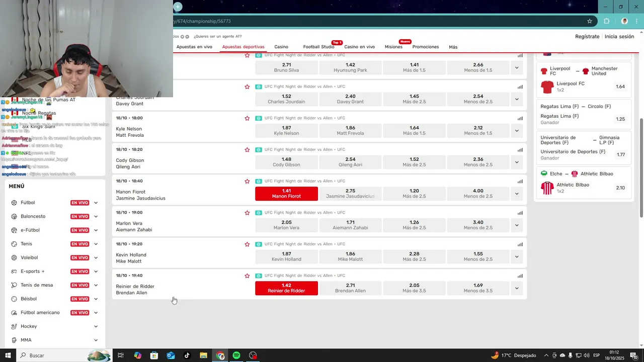The image size is (644, 362).
Task: Mark Cody Gibson vs Qileng Aori as favorite
Action: (247, 150)
